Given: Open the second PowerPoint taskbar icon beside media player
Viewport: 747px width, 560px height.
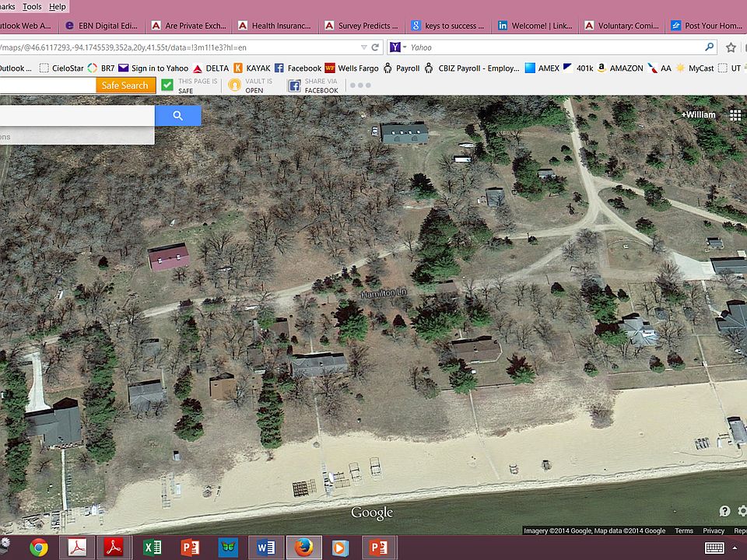Looking at the screenshot, I should (379, 548).
